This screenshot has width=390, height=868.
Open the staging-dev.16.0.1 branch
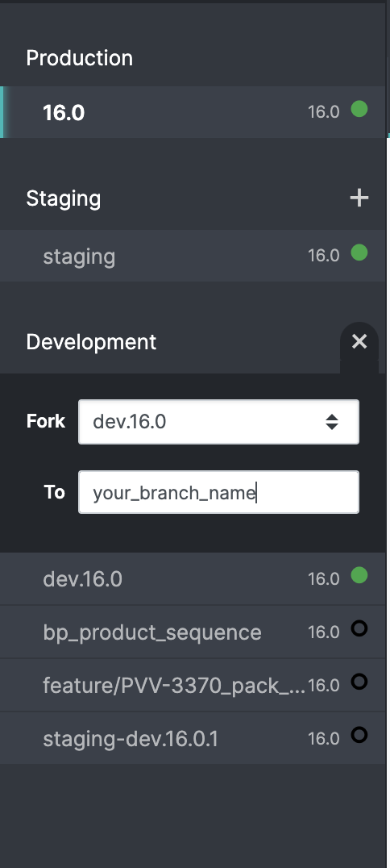pos(193,738)
